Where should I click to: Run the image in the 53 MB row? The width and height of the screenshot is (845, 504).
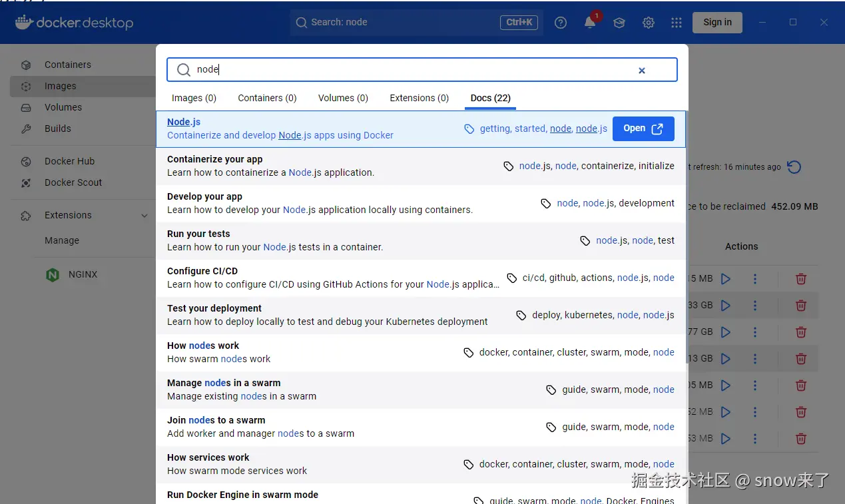[x=726, y=439]
